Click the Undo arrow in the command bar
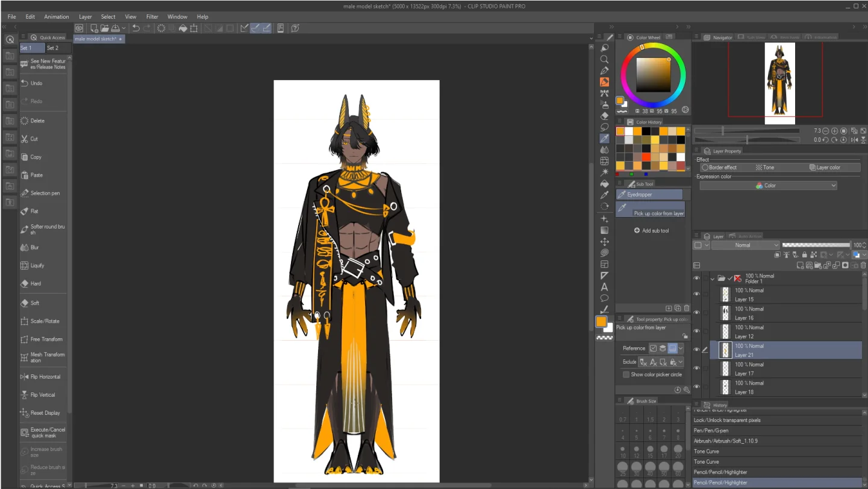Viewport: 868px width, 489px height. 136,28
